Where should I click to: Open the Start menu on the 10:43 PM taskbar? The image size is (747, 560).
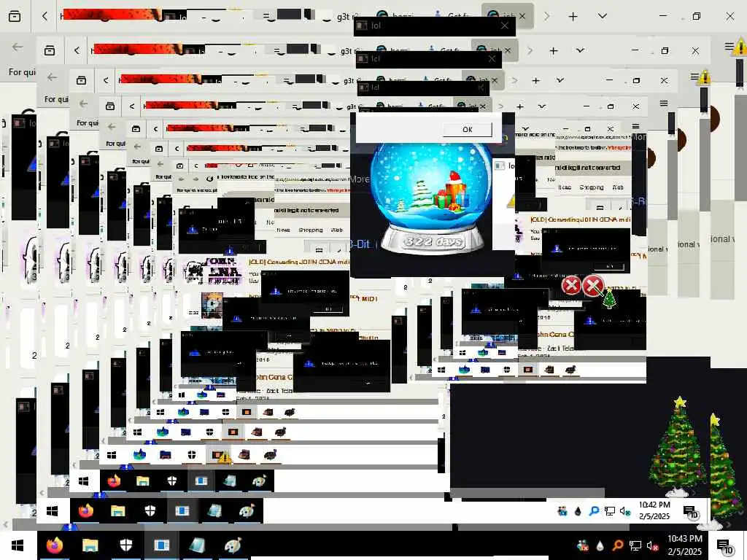point(18,545)
